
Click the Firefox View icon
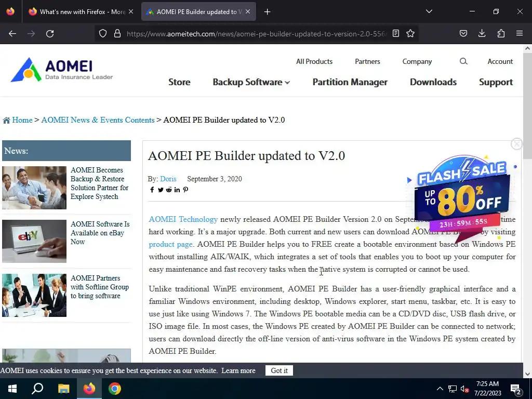[x=10, y=11]
